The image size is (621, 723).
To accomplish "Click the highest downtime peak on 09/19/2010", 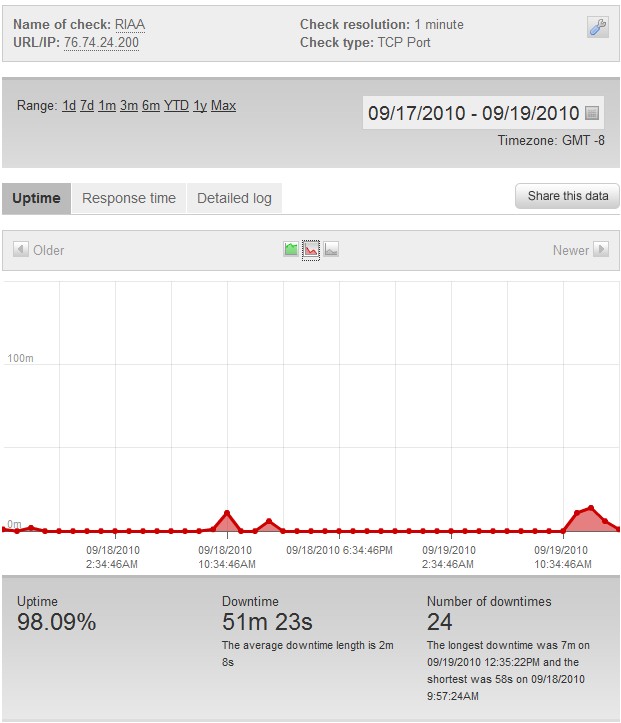I will point(591,508).
